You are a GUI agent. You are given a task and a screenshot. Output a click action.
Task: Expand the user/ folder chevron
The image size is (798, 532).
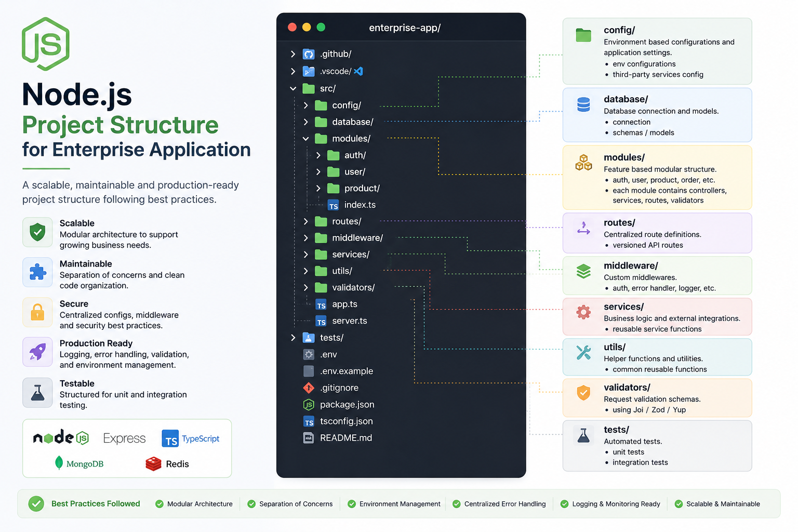[318, 172]
